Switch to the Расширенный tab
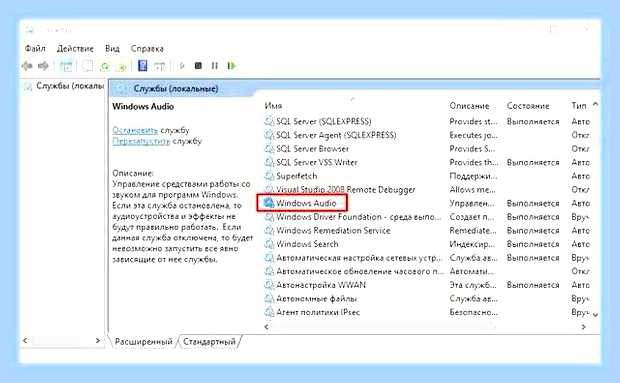The width and height of the screenshot is (620, 383). point(144,341)
